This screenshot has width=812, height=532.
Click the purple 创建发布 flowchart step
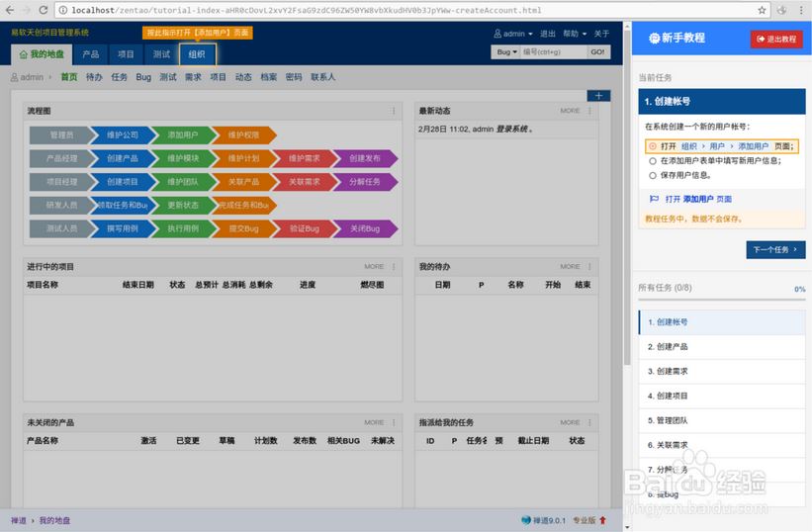point(365,158)
